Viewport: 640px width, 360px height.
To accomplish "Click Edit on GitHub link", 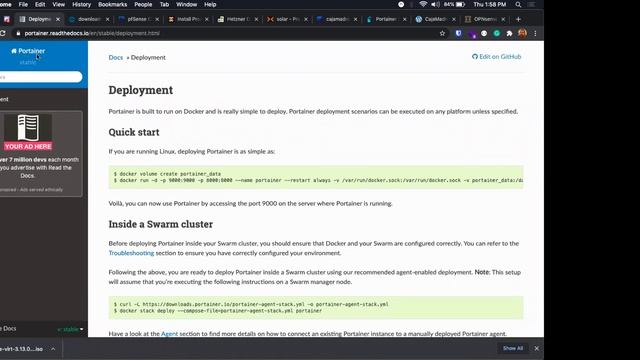I will (496, 57).
